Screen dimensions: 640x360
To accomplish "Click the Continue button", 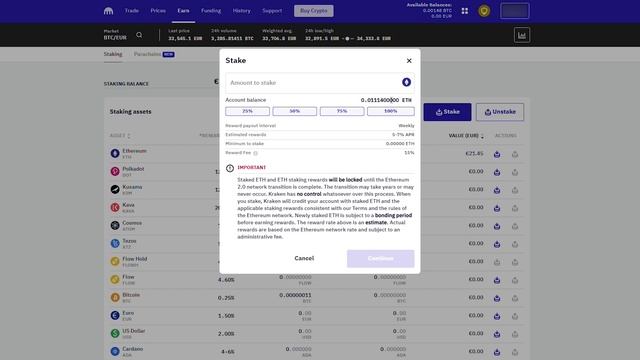I will (x=380, y=258).
